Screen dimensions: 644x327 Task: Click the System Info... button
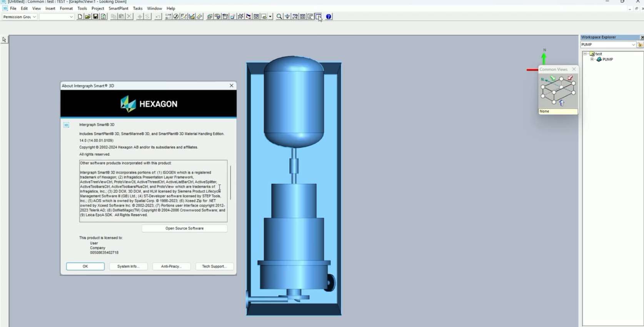pyautogui.click(x=128, y=266)
